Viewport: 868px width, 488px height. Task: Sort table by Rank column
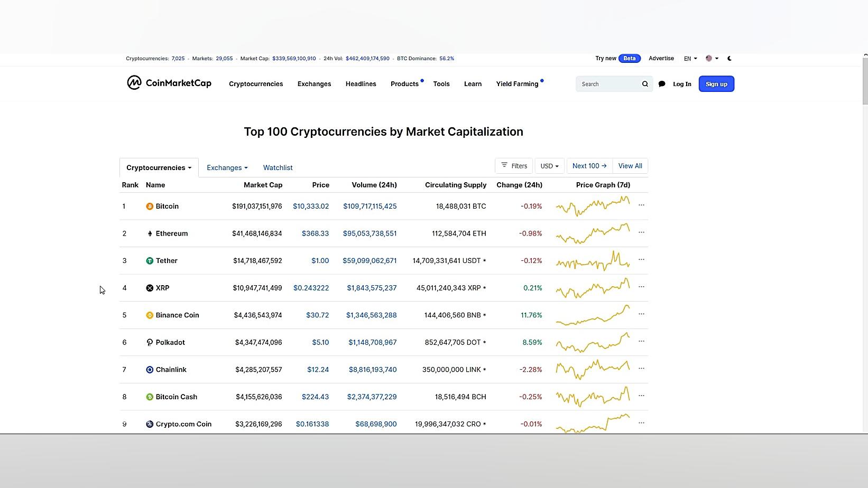tap(130, 185)
